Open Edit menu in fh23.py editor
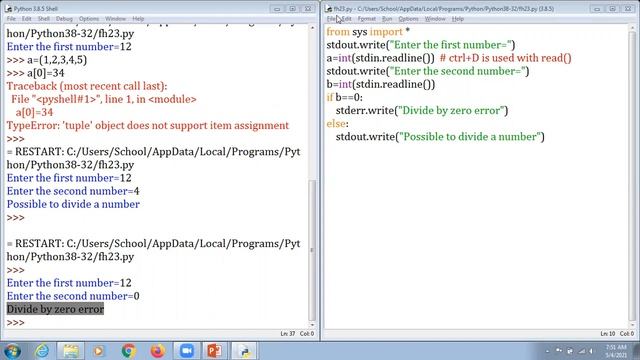Image resolution: width=640 pixels, height=360 pixels. pos(346,19)
